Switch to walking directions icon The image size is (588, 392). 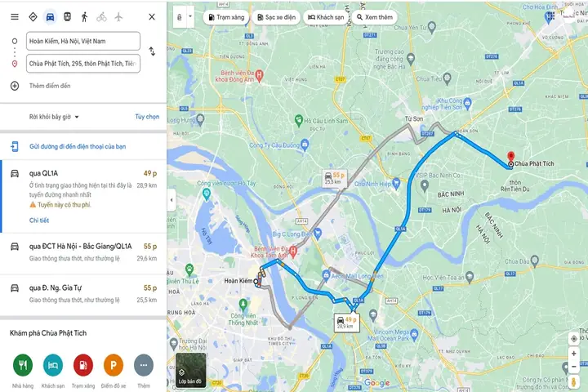coord(84,17)
